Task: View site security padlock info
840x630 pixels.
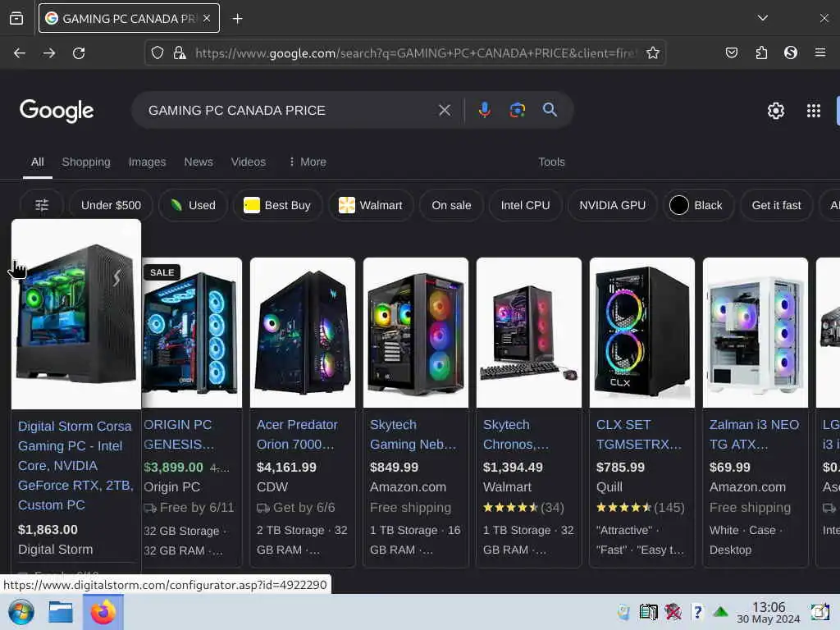Action: pos(180,52)
